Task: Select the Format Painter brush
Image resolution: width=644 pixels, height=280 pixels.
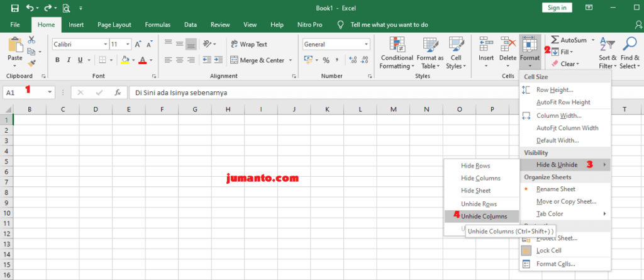Action: click(x=31, y=63)
